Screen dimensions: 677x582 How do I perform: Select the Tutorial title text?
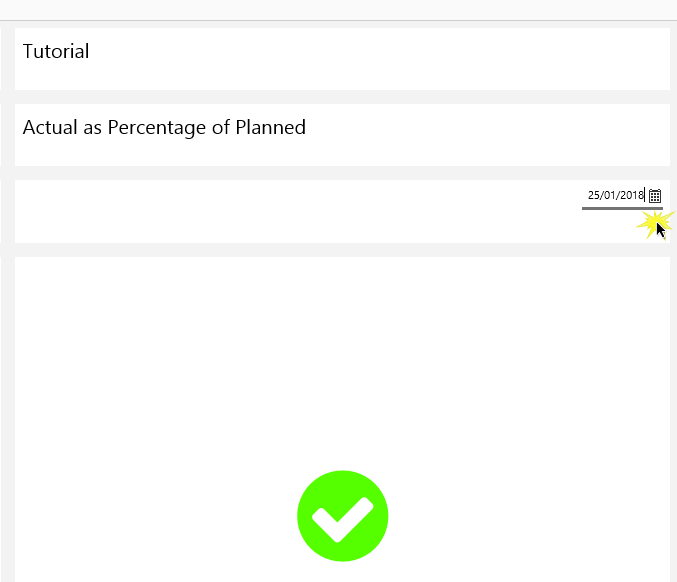coord(56,51)
